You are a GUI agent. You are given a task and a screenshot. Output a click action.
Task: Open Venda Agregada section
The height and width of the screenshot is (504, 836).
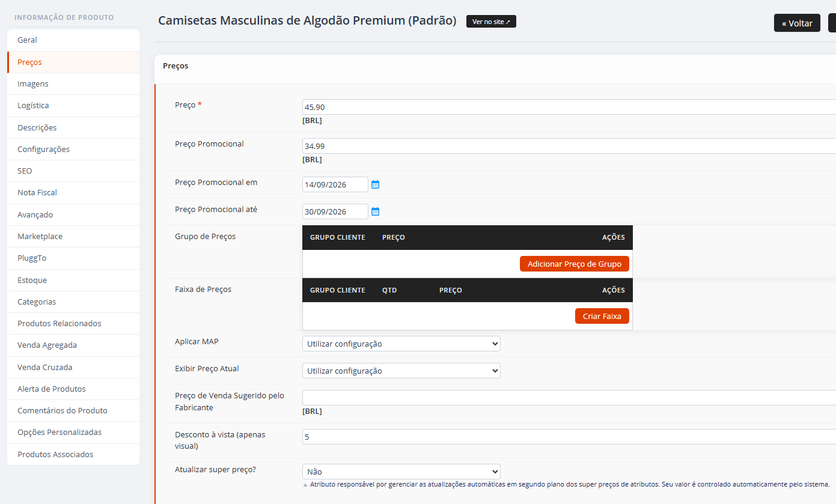click(x=73, y=345)
